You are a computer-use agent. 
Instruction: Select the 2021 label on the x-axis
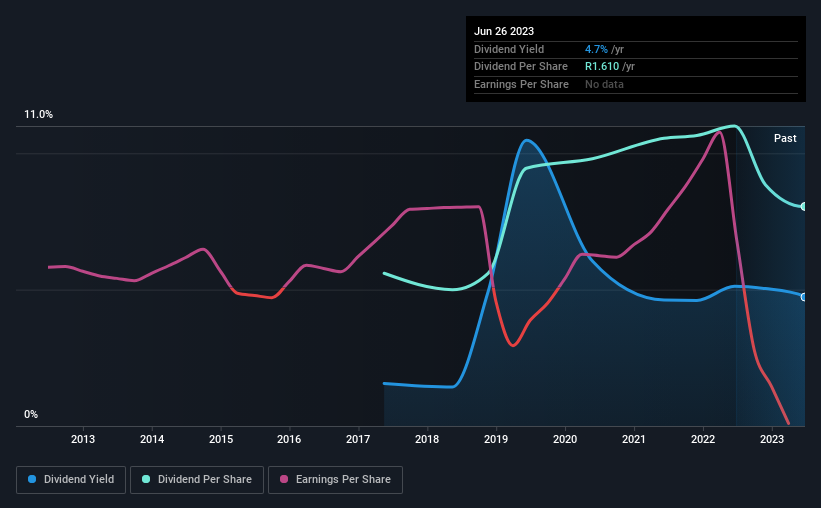point(634,439)
